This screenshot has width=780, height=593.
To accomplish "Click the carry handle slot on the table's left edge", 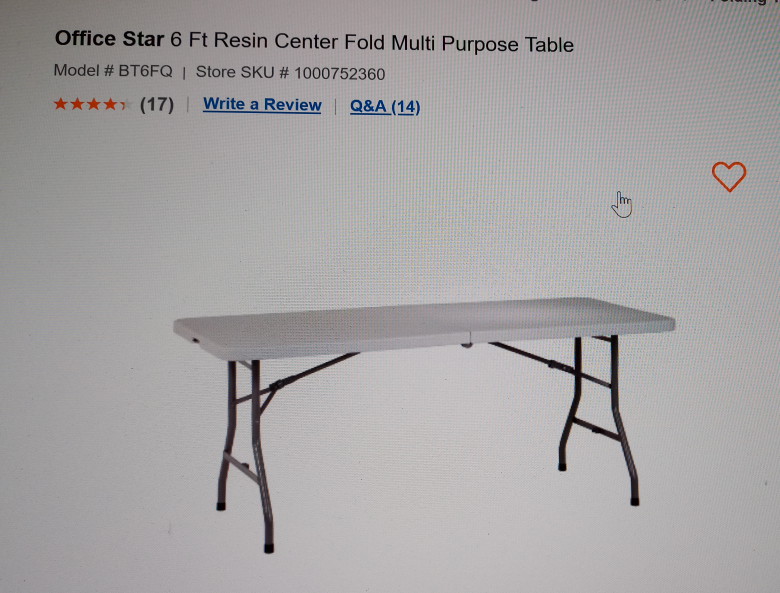I will (x=195, y=341).
